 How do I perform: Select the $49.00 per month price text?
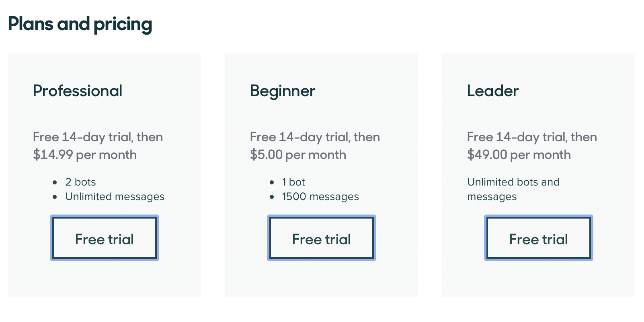click(519, 155)
